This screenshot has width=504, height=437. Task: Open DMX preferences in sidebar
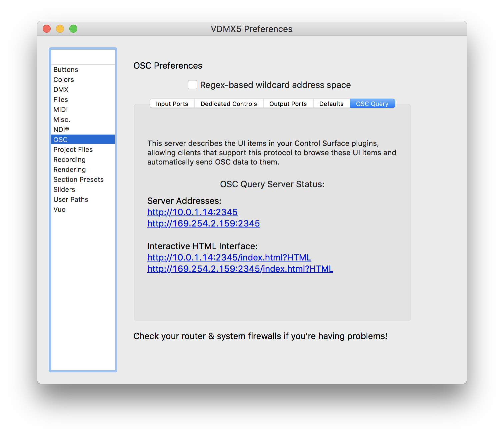(x=83, y=90)
